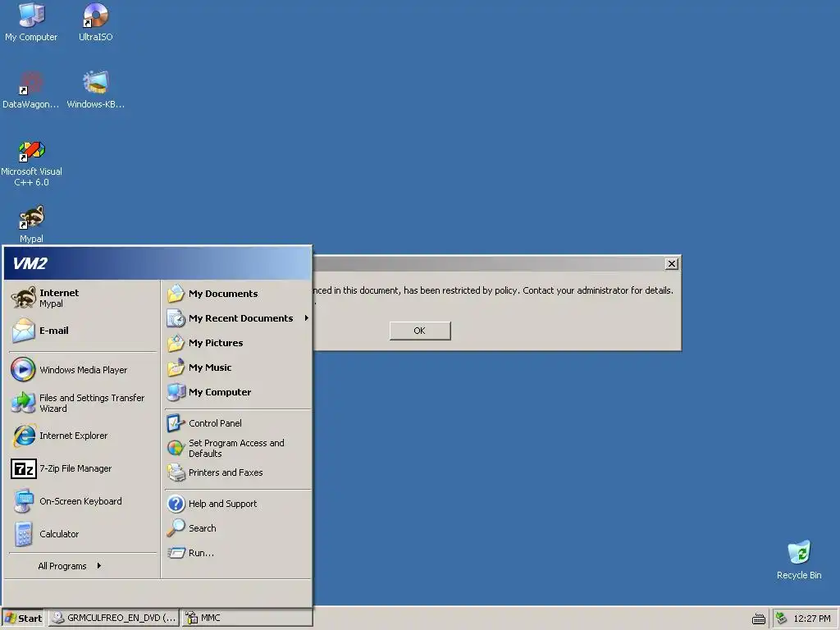The height and width of the screenshot is (630, 840).
Task: Click OK in the policy restriction dialog
Action: [420, 331]
